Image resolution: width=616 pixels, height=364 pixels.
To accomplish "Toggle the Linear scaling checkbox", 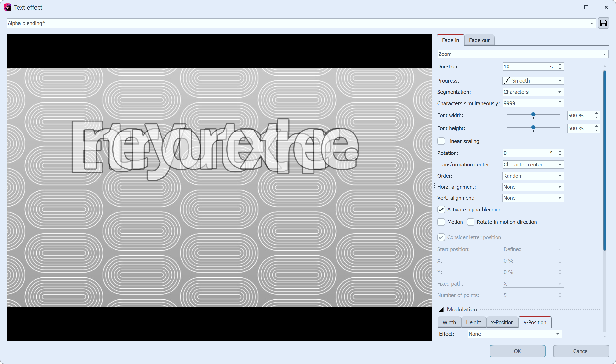I will pos(442,141).
